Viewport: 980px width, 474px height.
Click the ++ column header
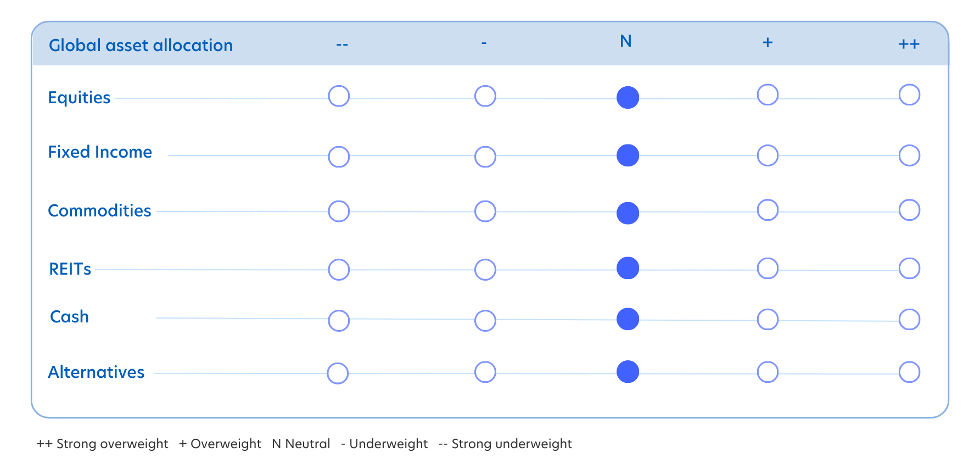point(909,44)
